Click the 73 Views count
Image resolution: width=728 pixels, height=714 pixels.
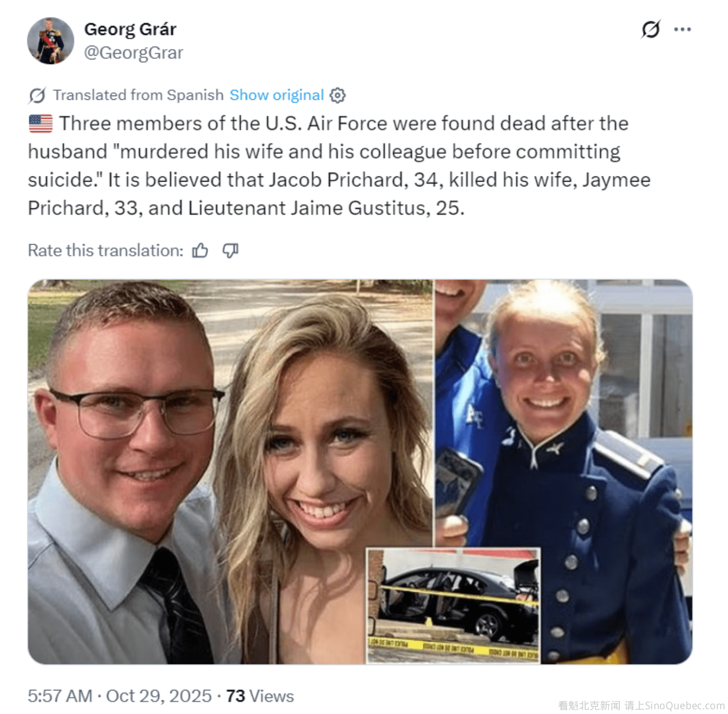(x=260, y=696)
